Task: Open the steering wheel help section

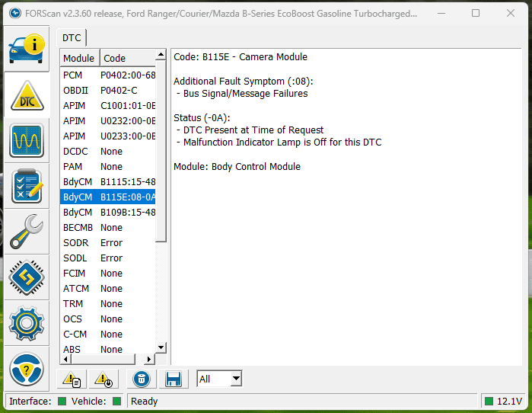Action: (27, 369)
